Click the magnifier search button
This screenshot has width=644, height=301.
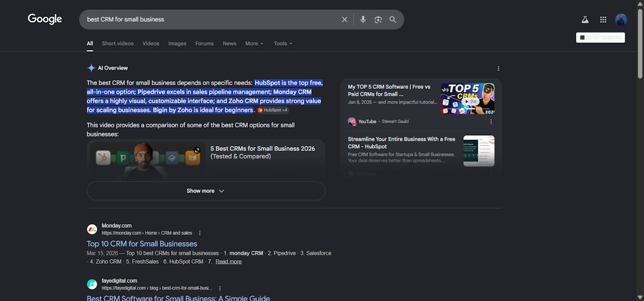(393, 20)
